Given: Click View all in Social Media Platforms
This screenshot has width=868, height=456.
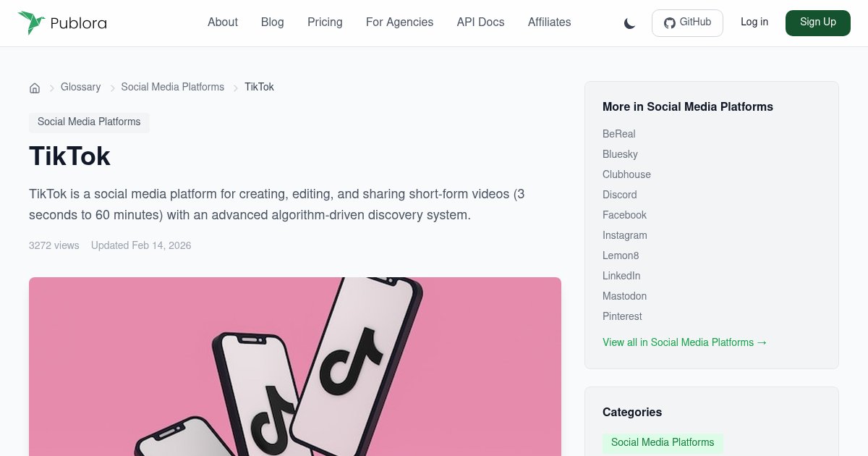Looking at the screenshot, I should 685,342.
